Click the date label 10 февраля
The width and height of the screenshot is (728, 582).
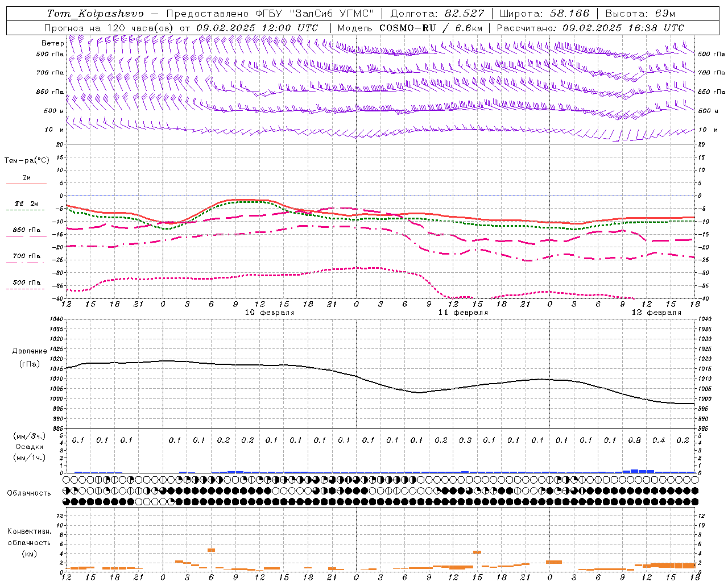[x=270, y=313]
